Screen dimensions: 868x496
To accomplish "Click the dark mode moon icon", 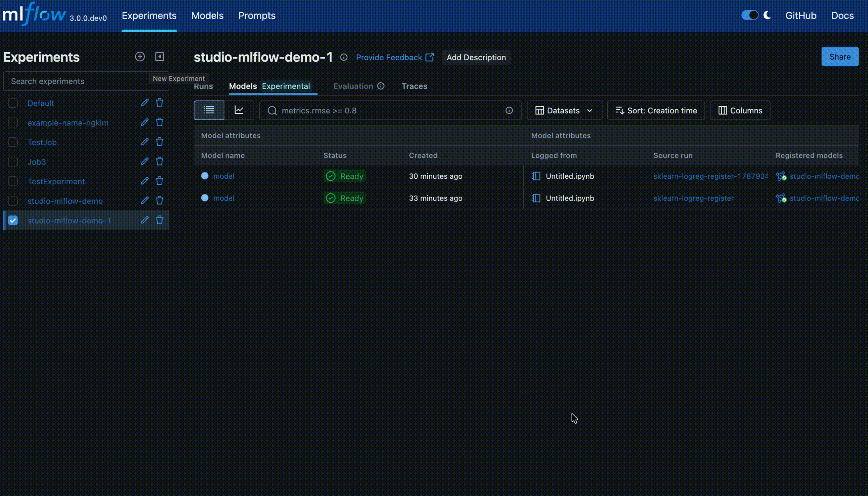I will tap(767, 15).
